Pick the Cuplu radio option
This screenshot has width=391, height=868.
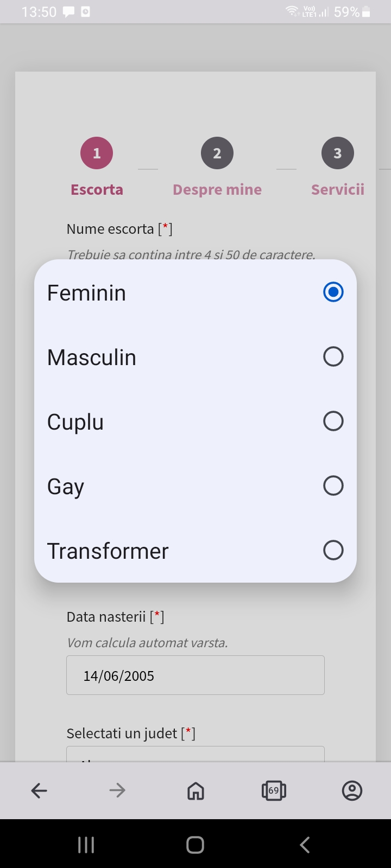pyautogui.click(x=333, y=422)
